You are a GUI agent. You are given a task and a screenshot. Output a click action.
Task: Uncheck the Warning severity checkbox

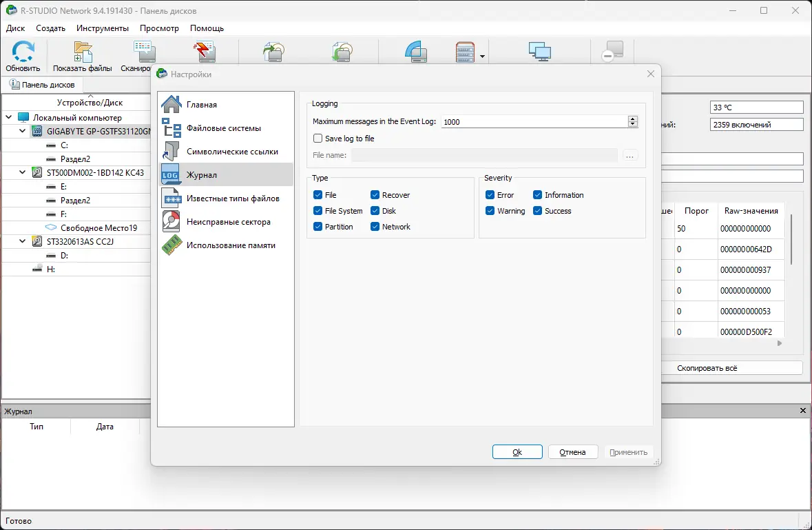[488, 210]
